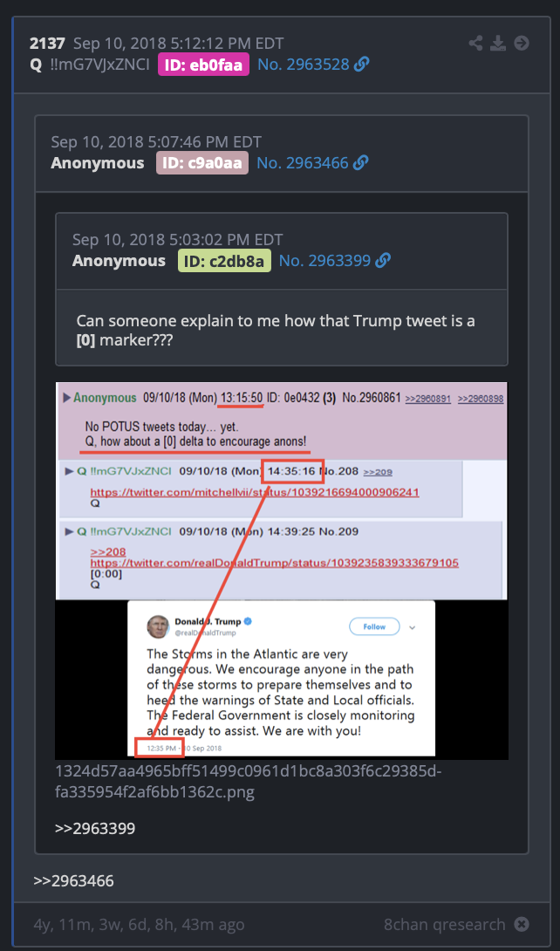Click the >>2963399 reply reference
The image size is (560, 951).
point(95,828)
